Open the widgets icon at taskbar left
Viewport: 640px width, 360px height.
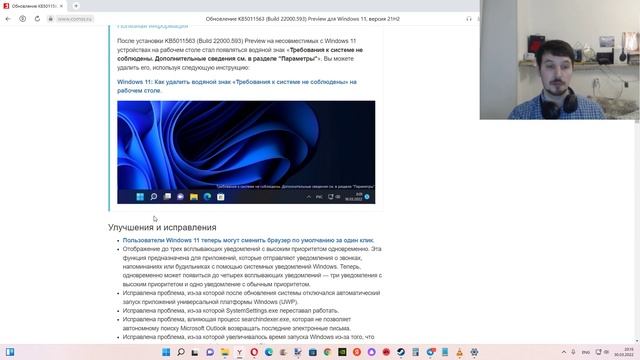(x=10, y=352)
